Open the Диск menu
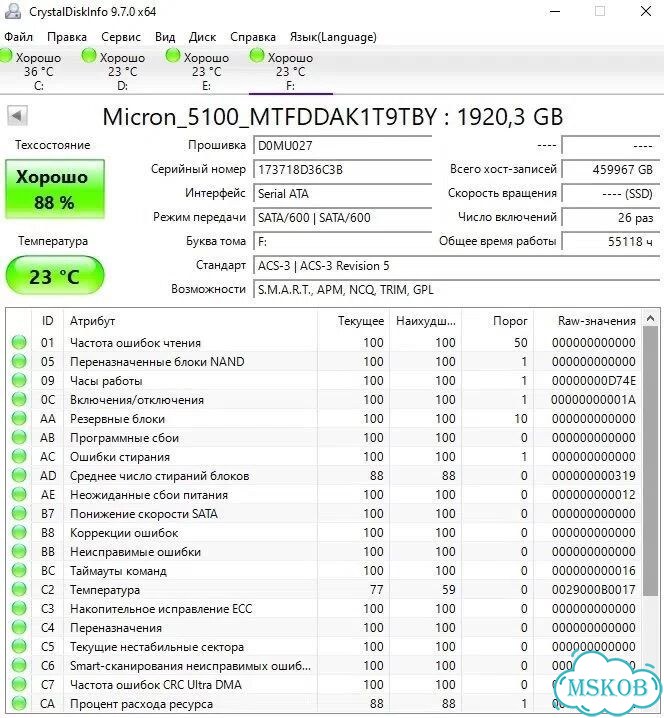 click(202, 37)
